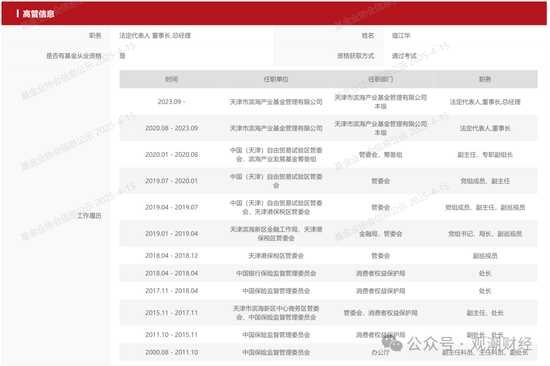
Task: Click 中国银行保险监督管理委员会 cell
Action: coord(276,273)
